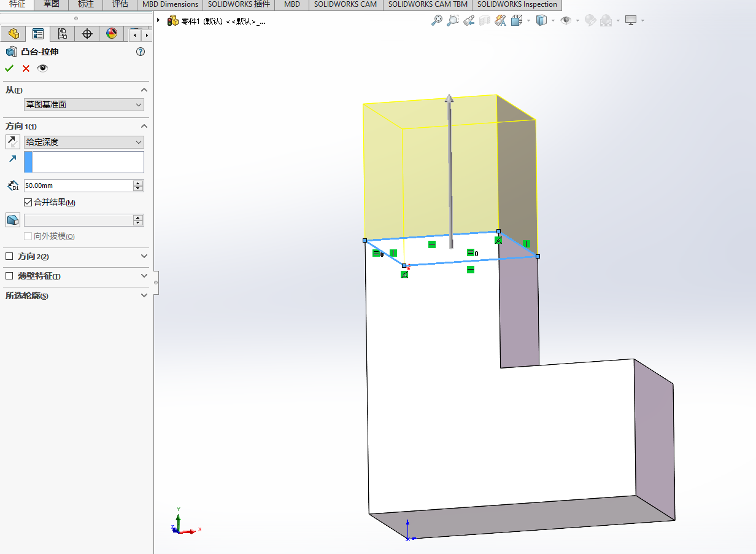The width and height of the screenshot is (756, 554).
Task: Click the extrude direction arrow handle in viewport
Action: pos(449,99)
